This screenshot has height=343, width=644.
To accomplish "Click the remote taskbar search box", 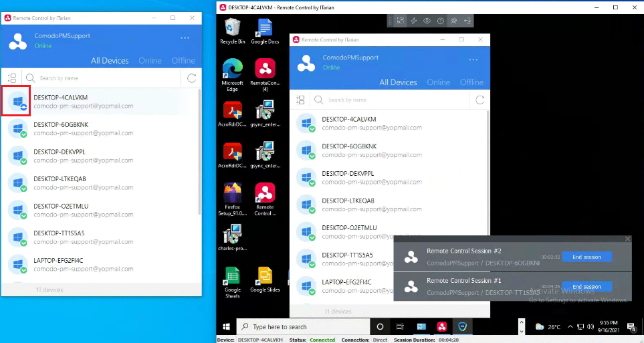I will (x=303, y=326).
